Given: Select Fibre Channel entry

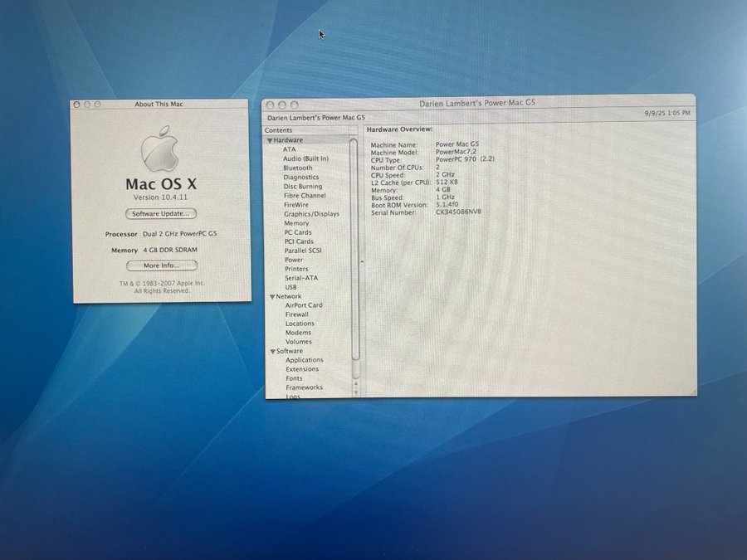Looking at the screenshot, I should click(x=305, y=196).
